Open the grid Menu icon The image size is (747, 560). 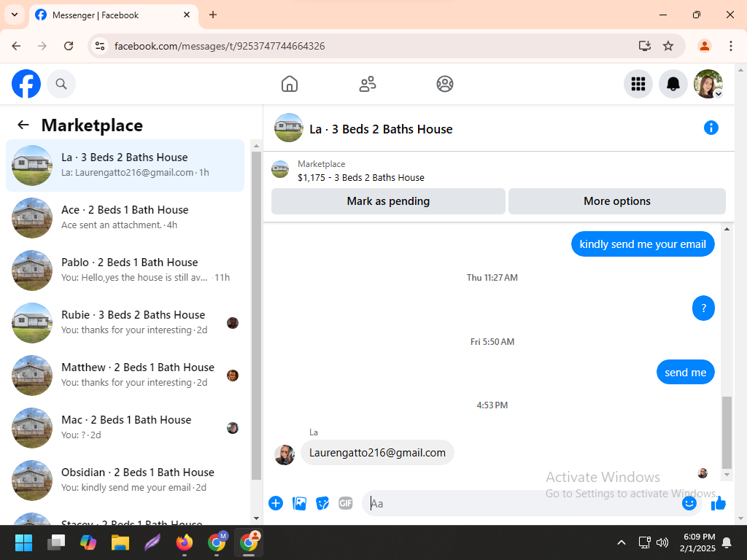click(x=638, y=84)
